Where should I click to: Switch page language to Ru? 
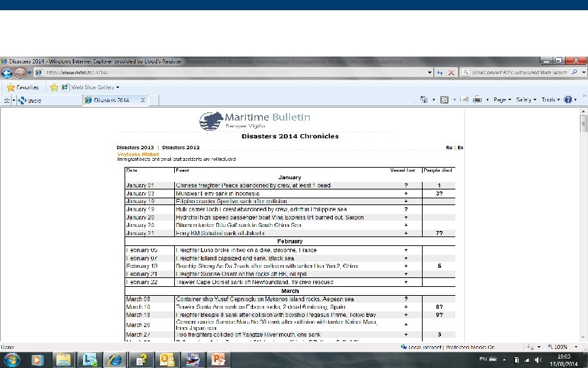449,148
